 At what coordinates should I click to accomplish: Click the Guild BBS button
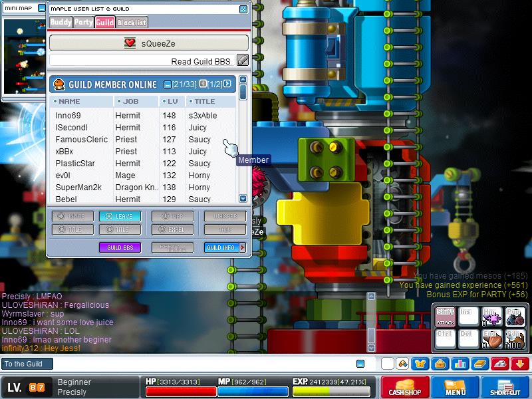pyautogui.click(x=120, y=247)
